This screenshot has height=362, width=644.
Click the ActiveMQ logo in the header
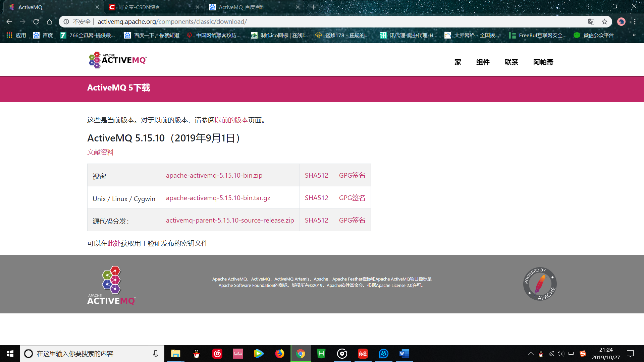[117, 60]
